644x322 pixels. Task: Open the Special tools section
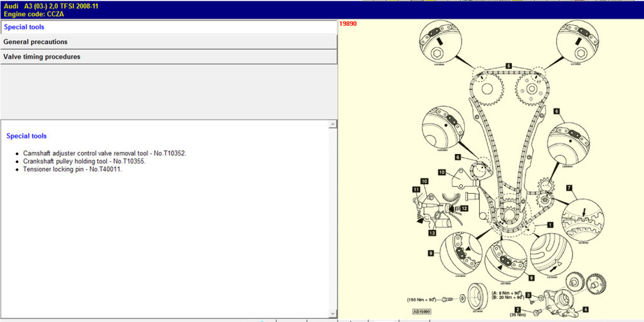tap(168, 27)
